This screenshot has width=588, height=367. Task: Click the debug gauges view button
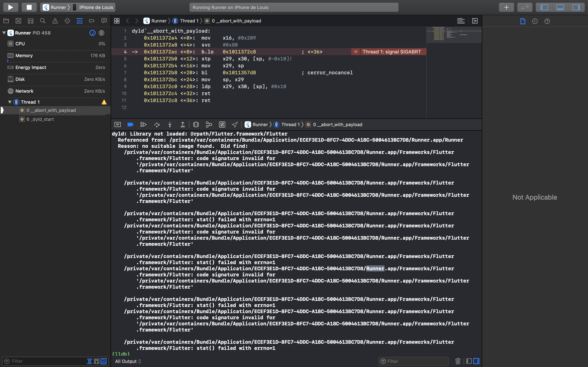[92, 33]
